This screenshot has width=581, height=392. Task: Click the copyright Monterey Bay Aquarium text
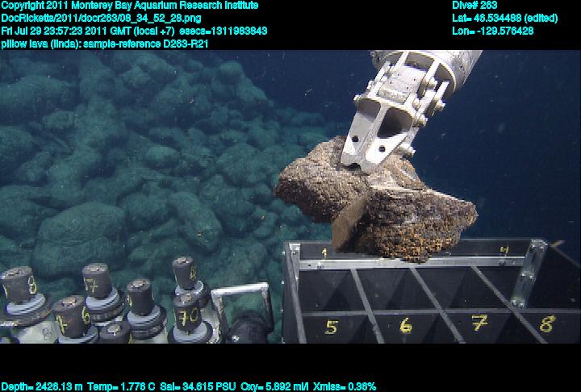pos(129,6)
